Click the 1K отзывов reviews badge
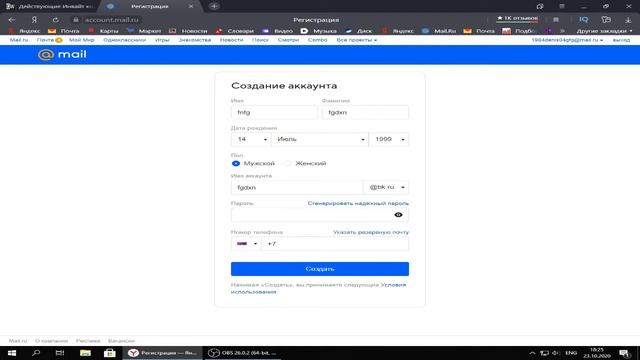Screen dimensions: 640x360 pyautogui.click(x=517, y=18)
